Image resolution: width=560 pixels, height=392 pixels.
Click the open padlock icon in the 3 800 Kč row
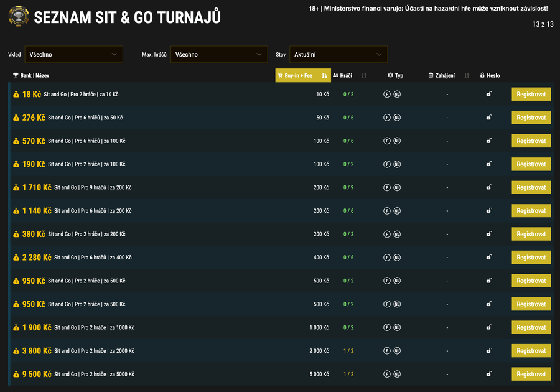pos(489,350)
